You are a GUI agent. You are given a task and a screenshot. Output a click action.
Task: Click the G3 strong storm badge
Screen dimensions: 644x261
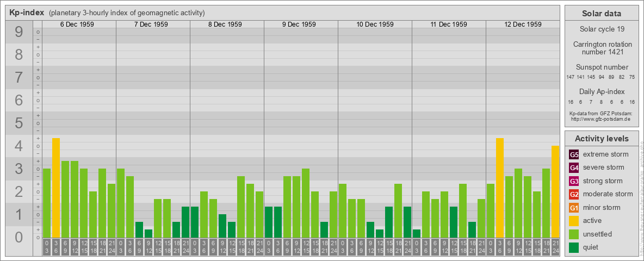click(574, 181)
